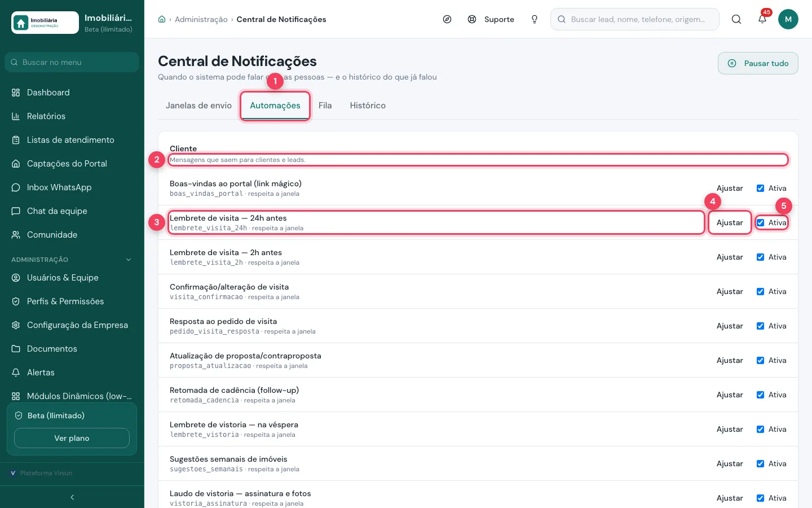
Task: Go to Relatórios in the sidebar
Action: point(72,116)
